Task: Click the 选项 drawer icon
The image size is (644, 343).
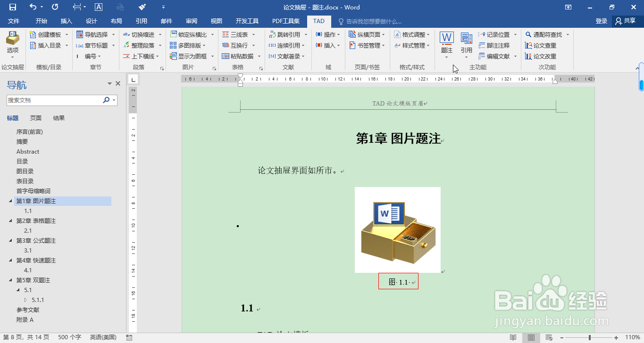Action: [x=13, y=38]
